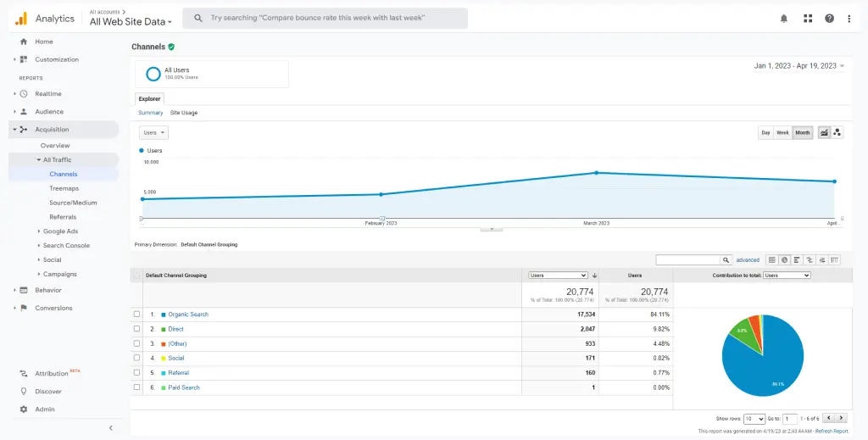
Task: Open the Users metric dropdown above chart
Action: pyautogui.click(x=154, y=133)
